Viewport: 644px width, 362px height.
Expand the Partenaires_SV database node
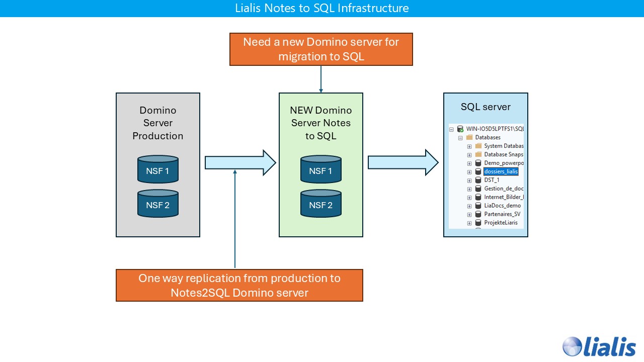pos(470,213)
